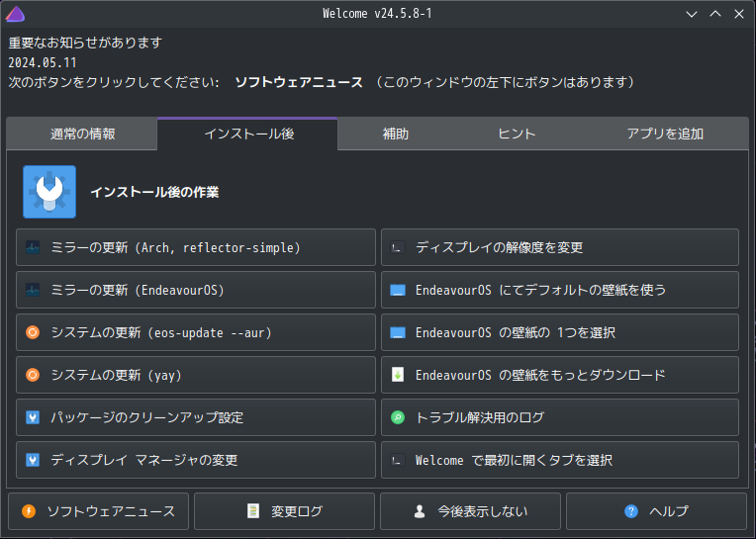The width and height of the screenshot is (756, 539).
Task: Click the terminal icon beside ディスプレイの解像度を変更
Action: click(397, 247)
